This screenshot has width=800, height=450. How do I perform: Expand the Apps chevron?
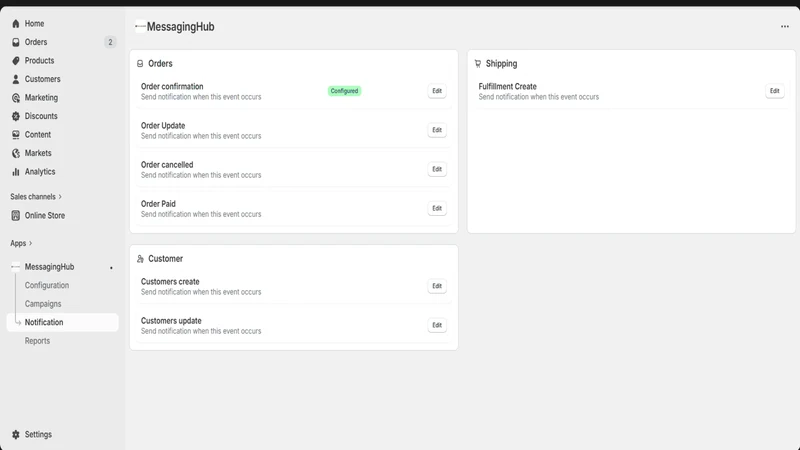click(31, 243)
